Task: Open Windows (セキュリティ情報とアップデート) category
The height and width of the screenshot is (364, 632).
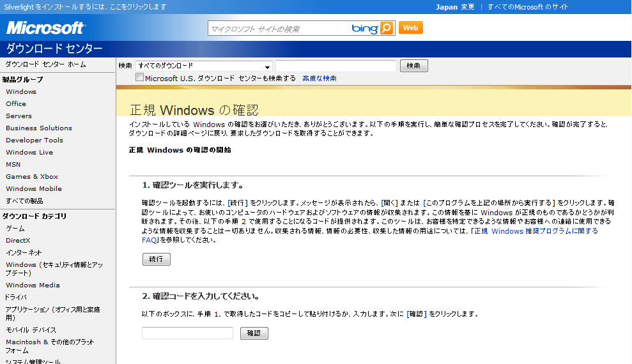Action: click(x=54, y=269)
